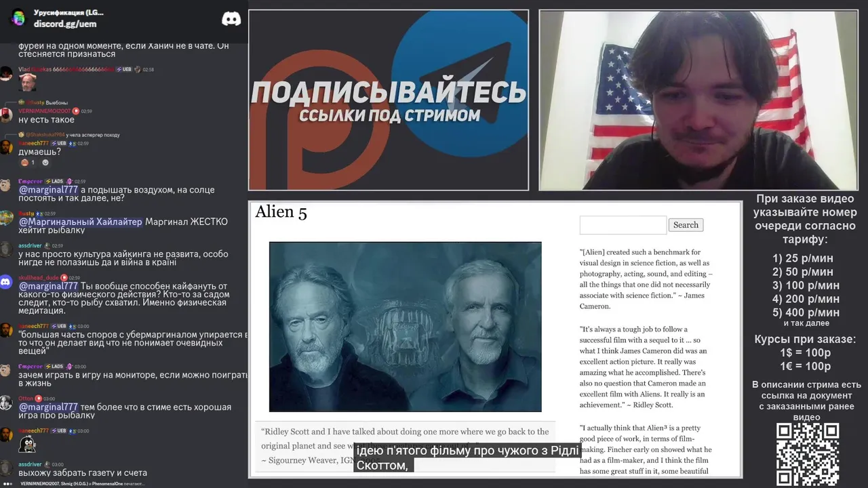868x488 pixels.
Task: Click the red badge next to Otton
Action: (39, 399)
